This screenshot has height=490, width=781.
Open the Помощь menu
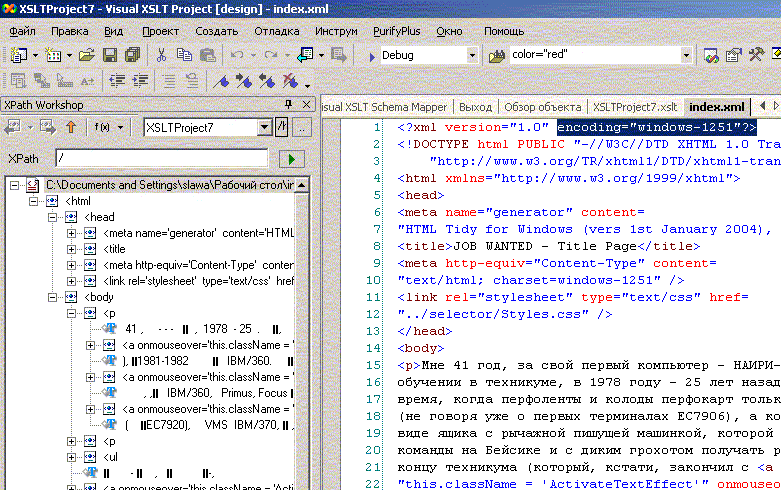(x=504, y=31)
